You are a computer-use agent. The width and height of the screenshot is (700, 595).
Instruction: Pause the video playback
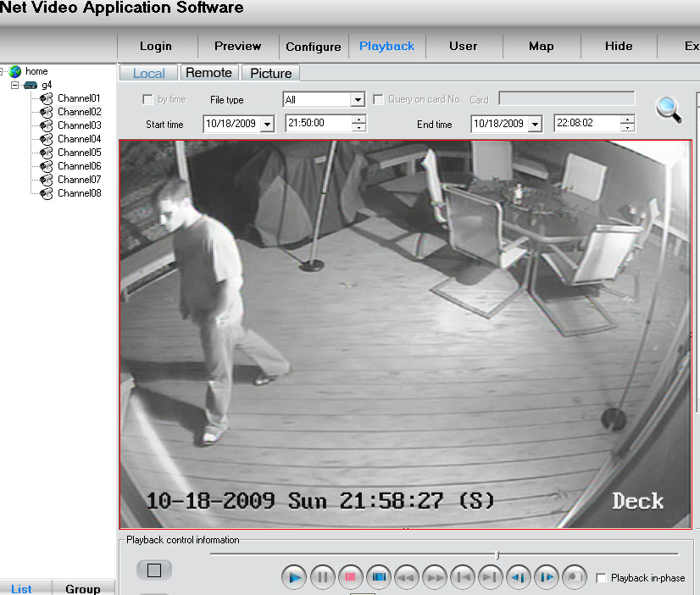[322, 577]
